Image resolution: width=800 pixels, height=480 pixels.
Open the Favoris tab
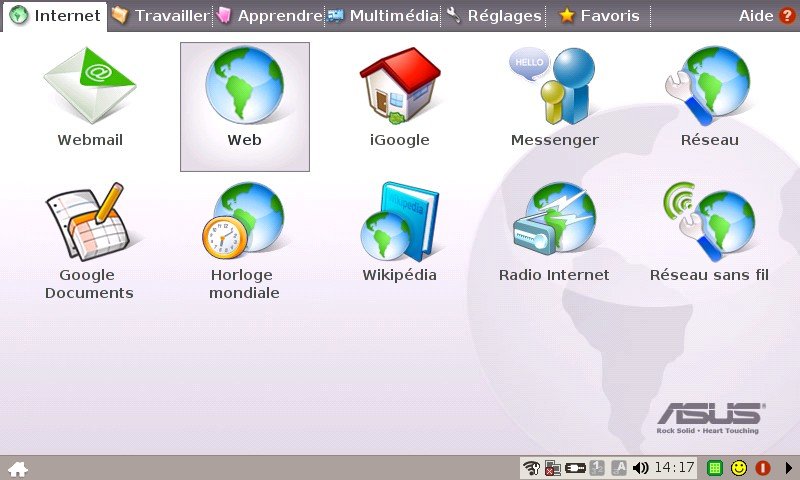(x=599, y=16)
